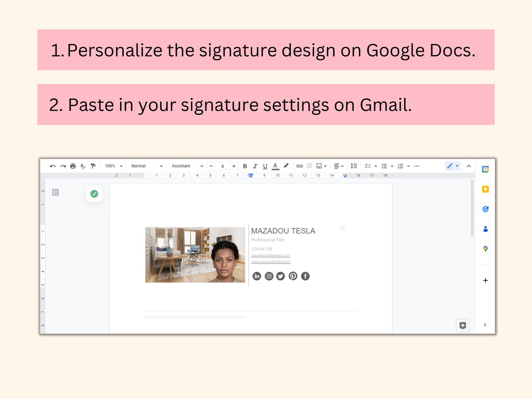532x399 pixels.
Task: Click the youremail@email.com link
Action: (271, 255)
